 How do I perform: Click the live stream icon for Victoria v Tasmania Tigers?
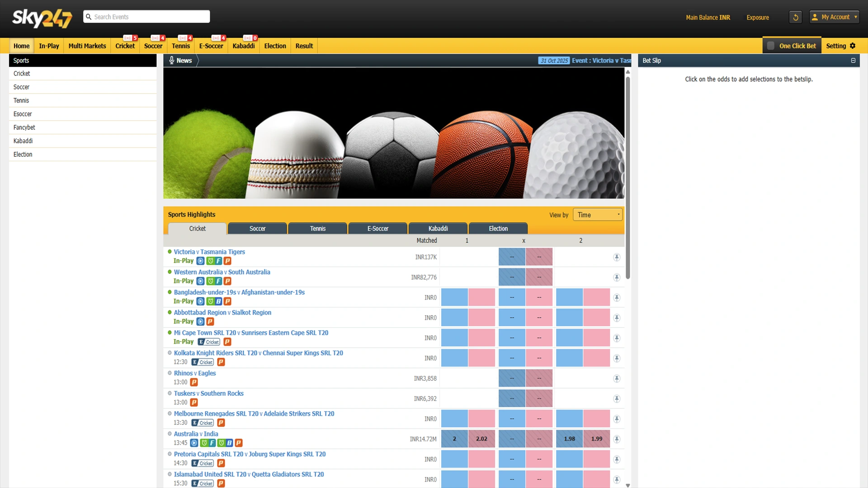(200, 261)
